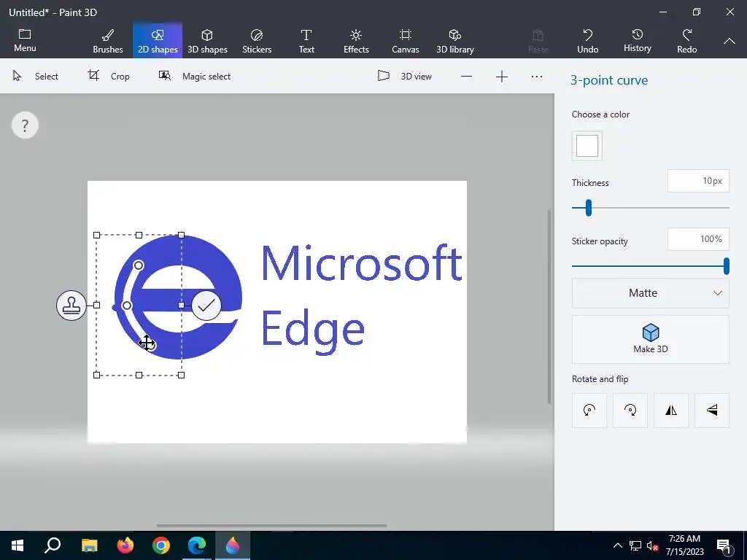Zoom in with the plus icon
The image size is (747, 560).
click(x=502, y=77)
